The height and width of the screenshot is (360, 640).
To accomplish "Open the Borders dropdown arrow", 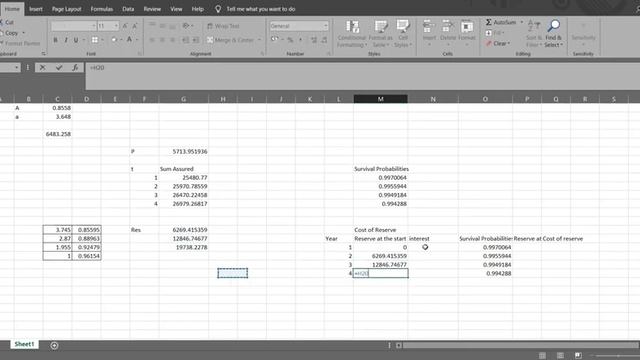I will [x=102, y=40].
